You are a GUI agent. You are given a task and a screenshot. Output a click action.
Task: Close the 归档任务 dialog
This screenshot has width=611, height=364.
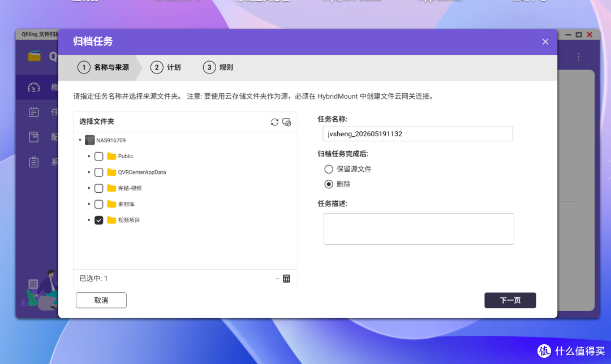pyautogui.click(x=545, y=42)
